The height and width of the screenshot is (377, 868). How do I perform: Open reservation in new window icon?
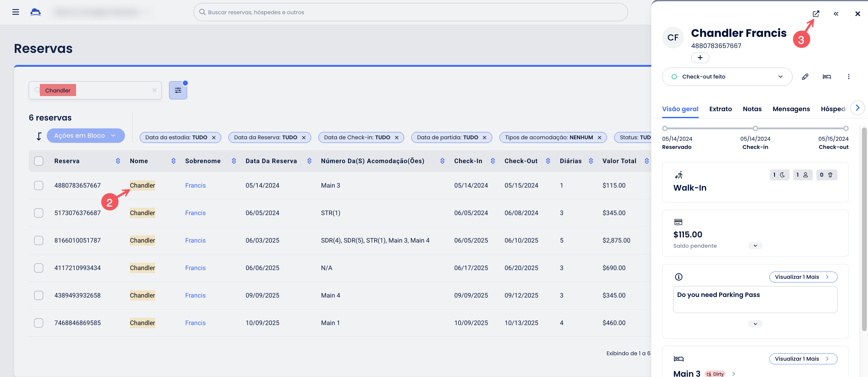point(815,14)
